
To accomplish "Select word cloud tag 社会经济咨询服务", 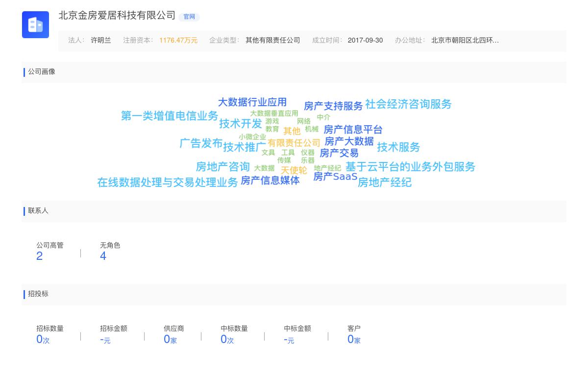I will click(x=409, y=104).
